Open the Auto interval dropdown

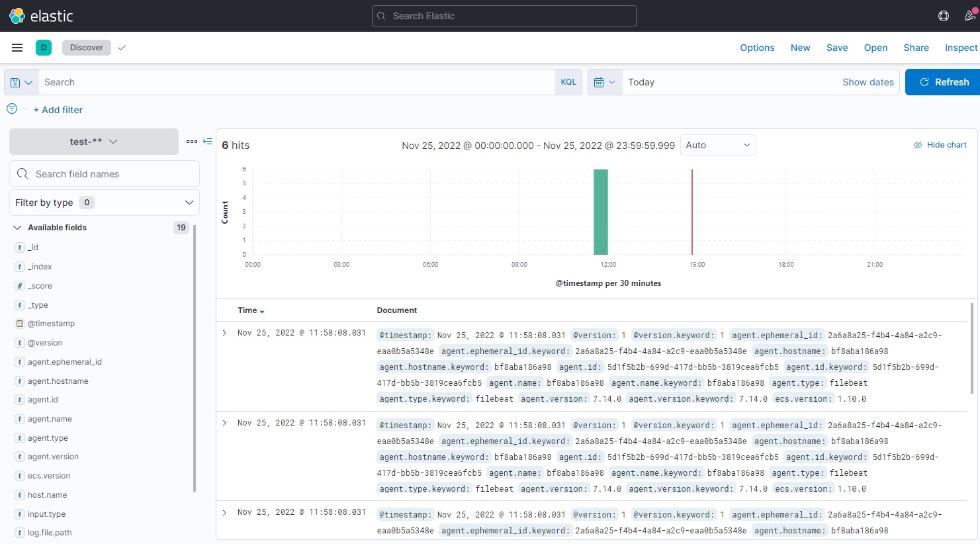718,145
